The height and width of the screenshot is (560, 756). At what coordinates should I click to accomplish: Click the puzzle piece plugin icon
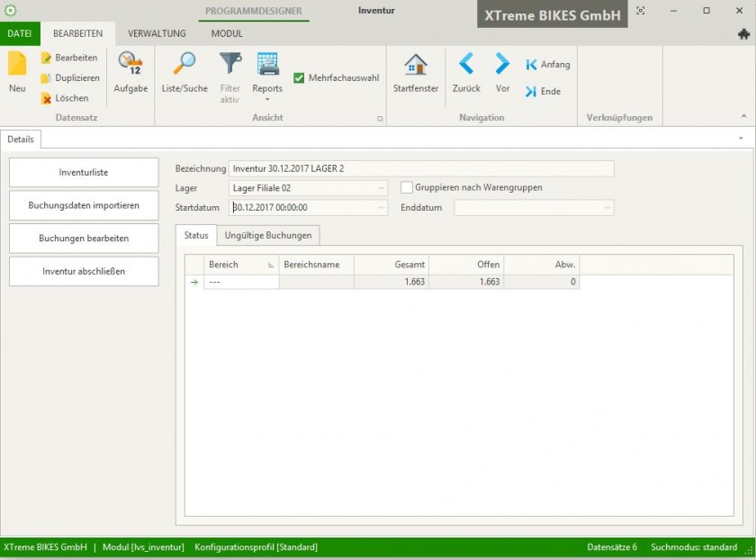coord(744,34)
